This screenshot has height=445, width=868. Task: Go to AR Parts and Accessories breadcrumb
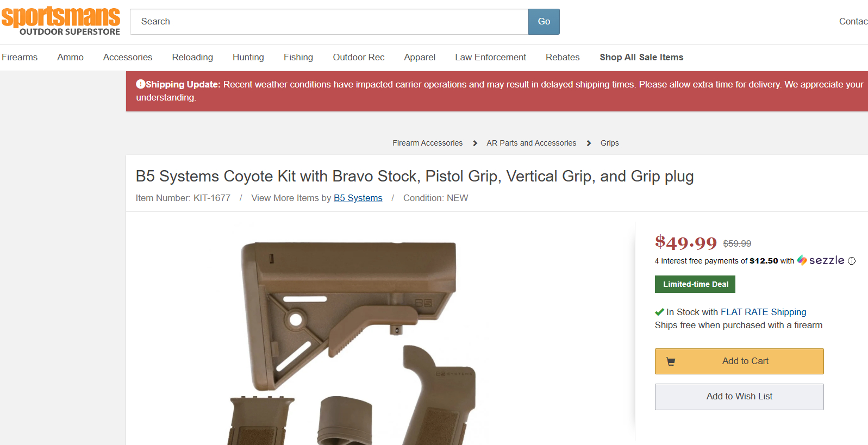coord(531,143)
